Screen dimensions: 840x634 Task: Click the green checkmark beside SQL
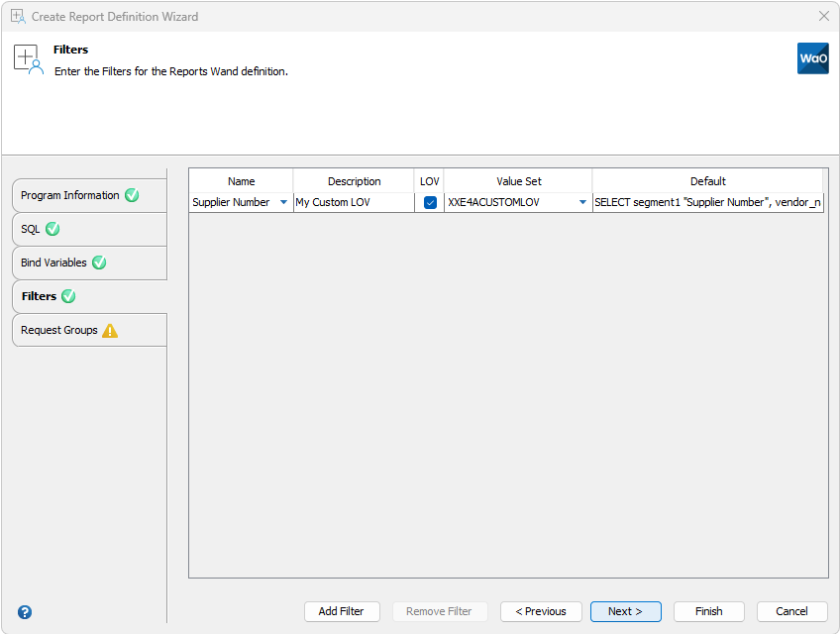click(54, 229)
